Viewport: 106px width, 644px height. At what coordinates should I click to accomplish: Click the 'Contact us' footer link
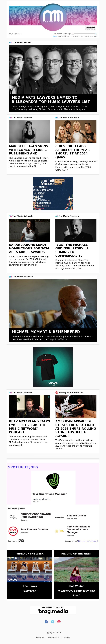point(66,638)
